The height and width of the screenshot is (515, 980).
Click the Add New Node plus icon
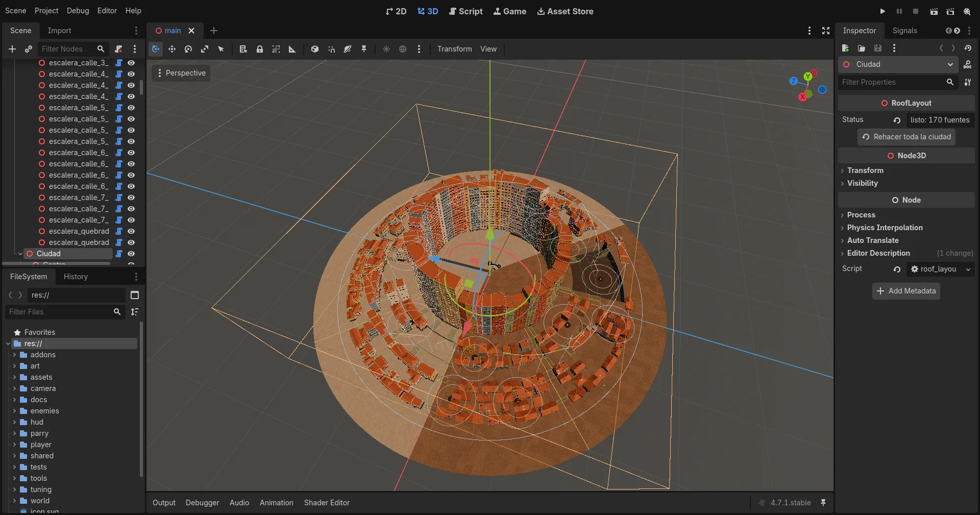(x=12, y=49)
